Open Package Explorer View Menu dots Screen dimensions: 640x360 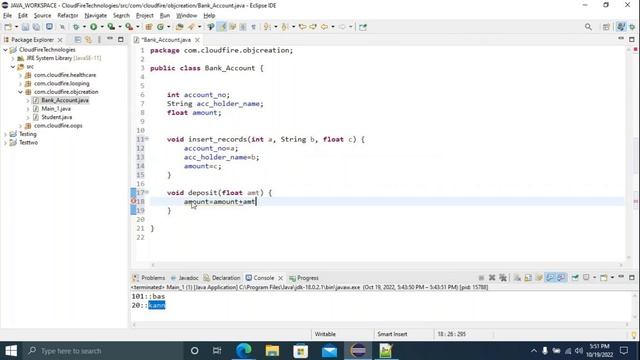(x=99, y=40)
